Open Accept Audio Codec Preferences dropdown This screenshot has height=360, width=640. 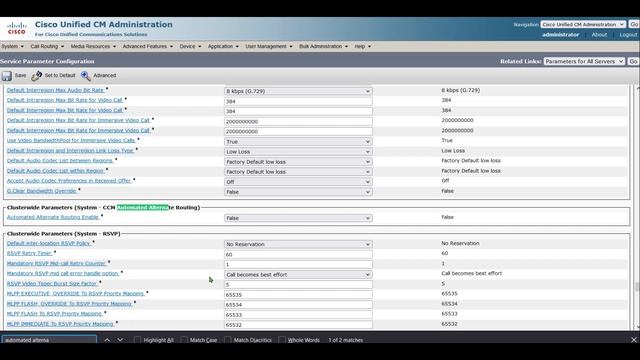(x=298, y=182)
